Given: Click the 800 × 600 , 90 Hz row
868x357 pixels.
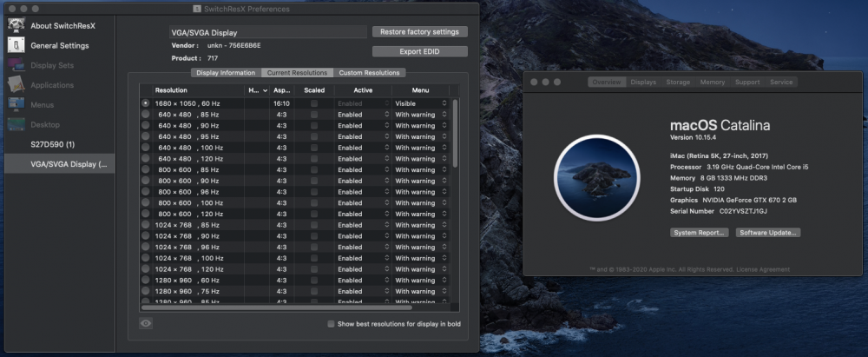Looking at the screenshot, I should tap(294, 181).
